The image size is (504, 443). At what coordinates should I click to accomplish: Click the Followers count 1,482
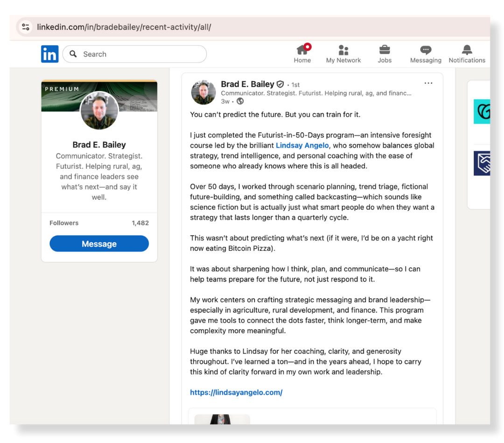coord(140,223)
